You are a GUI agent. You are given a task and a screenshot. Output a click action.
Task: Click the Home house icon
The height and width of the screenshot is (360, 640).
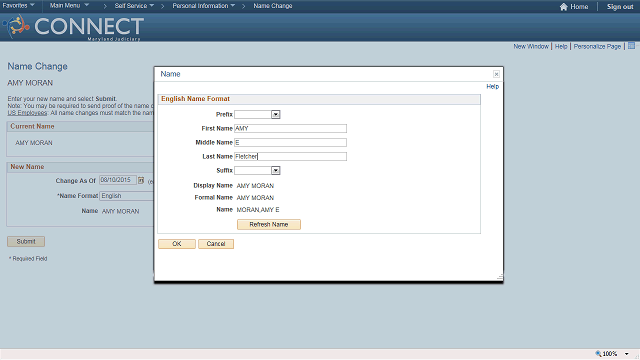coord(563,7)
